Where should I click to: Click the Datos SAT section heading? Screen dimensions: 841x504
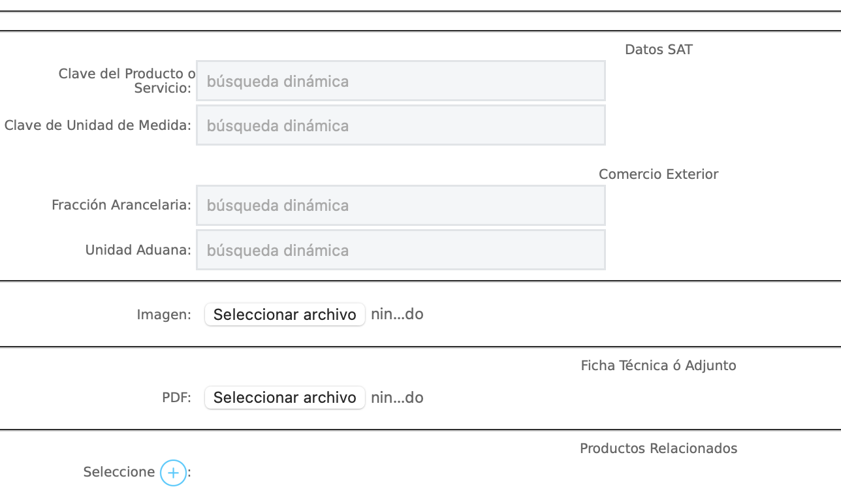[658, 50]
